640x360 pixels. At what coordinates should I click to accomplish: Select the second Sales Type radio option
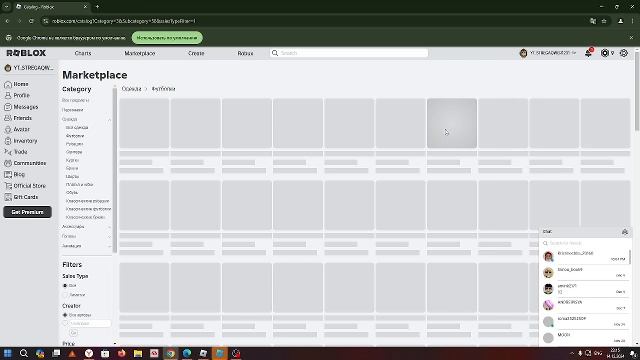tap(65, 294)
